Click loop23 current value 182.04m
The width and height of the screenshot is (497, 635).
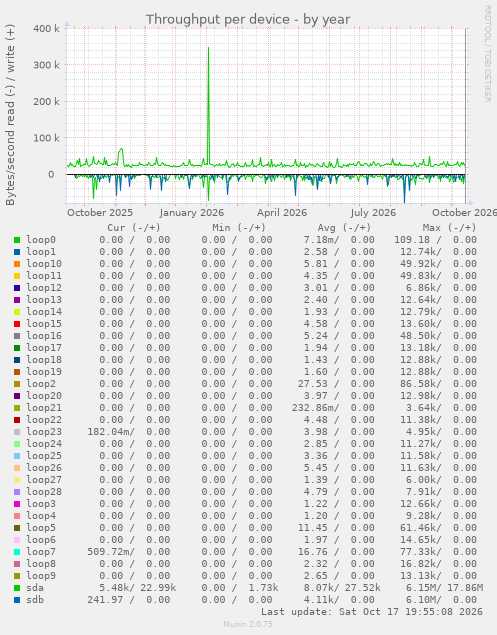point(111,432)
